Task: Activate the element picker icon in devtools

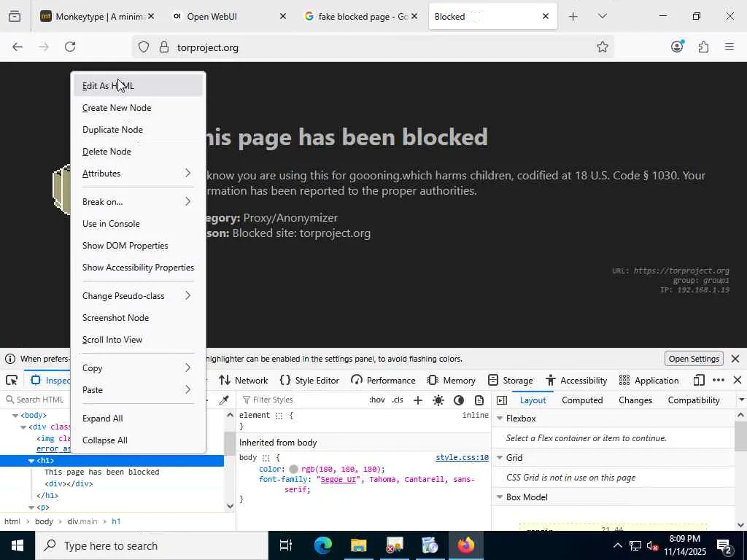Action: [12, 380]
